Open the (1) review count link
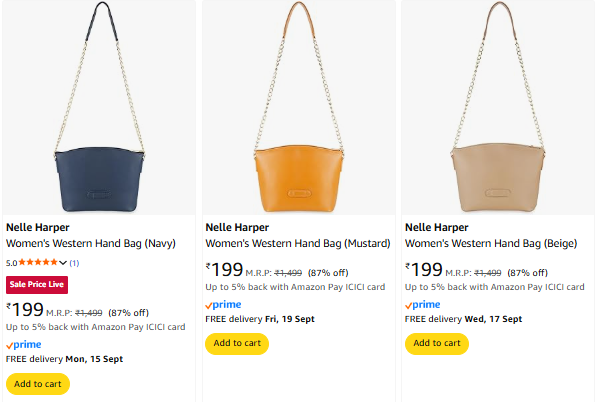The height and width of the screenshot is (402, 600). tap(74, 262)
